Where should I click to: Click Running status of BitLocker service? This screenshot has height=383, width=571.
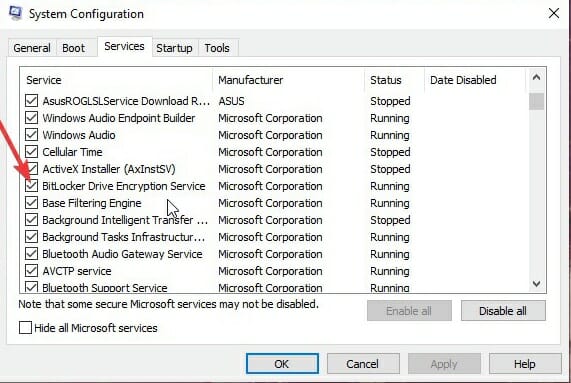click(x=390, y=186)
